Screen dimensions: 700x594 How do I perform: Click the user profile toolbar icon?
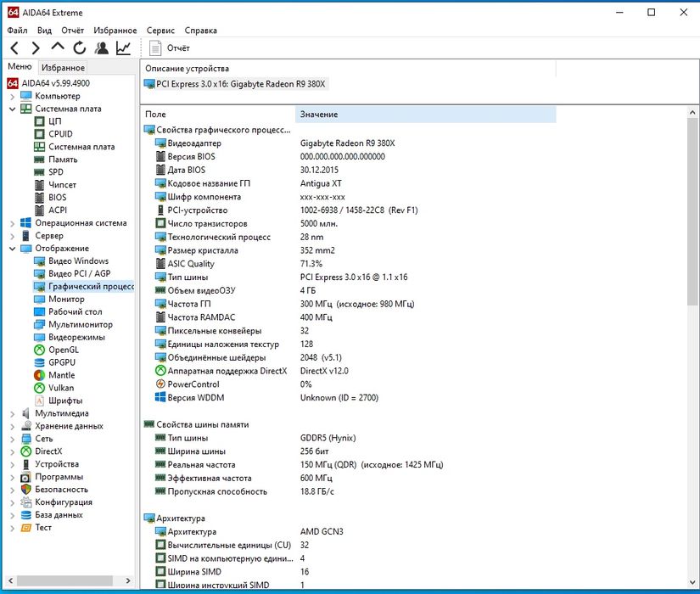coord(101,48)
